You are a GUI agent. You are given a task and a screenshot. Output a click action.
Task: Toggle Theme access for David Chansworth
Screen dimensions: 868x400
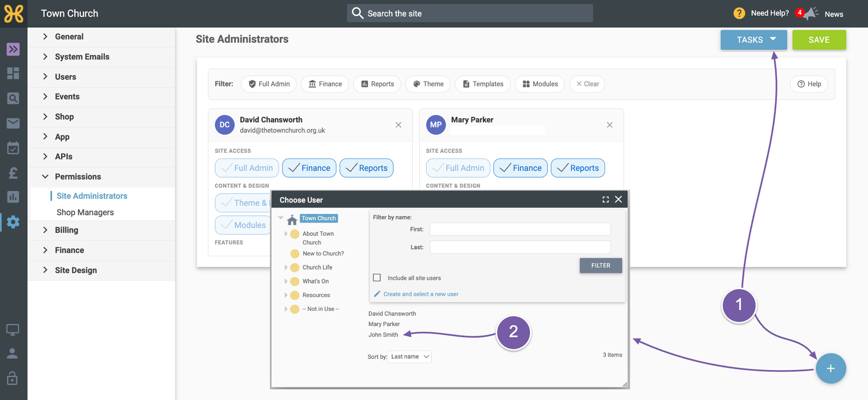(243, 203)
